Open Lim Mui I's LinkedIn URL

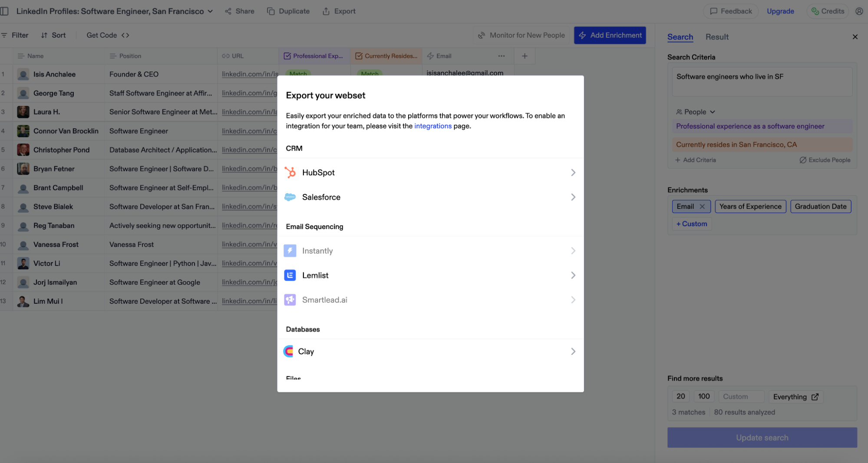249,301
